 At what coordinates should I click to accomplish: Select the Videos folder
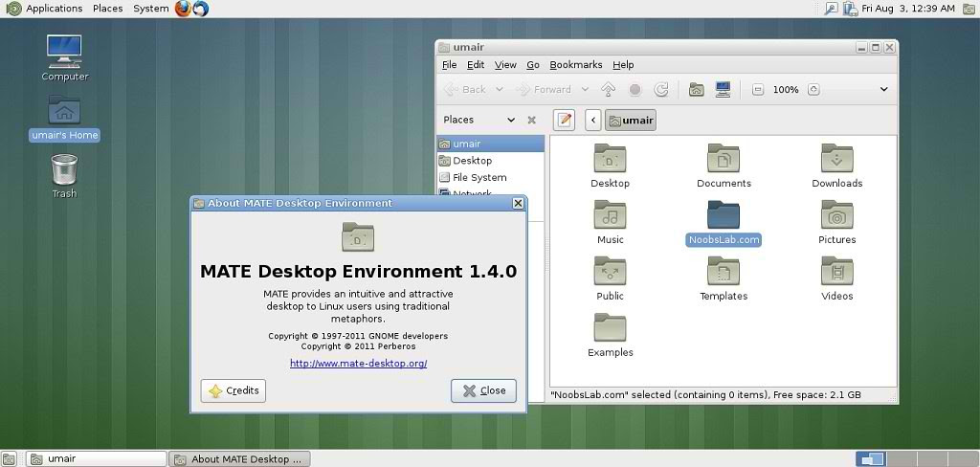tap(836, 278)
